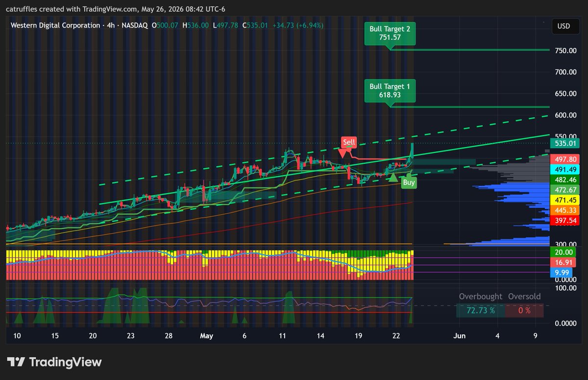
Task: Click the 11 date label on the time axis
Action: point(282,336)
